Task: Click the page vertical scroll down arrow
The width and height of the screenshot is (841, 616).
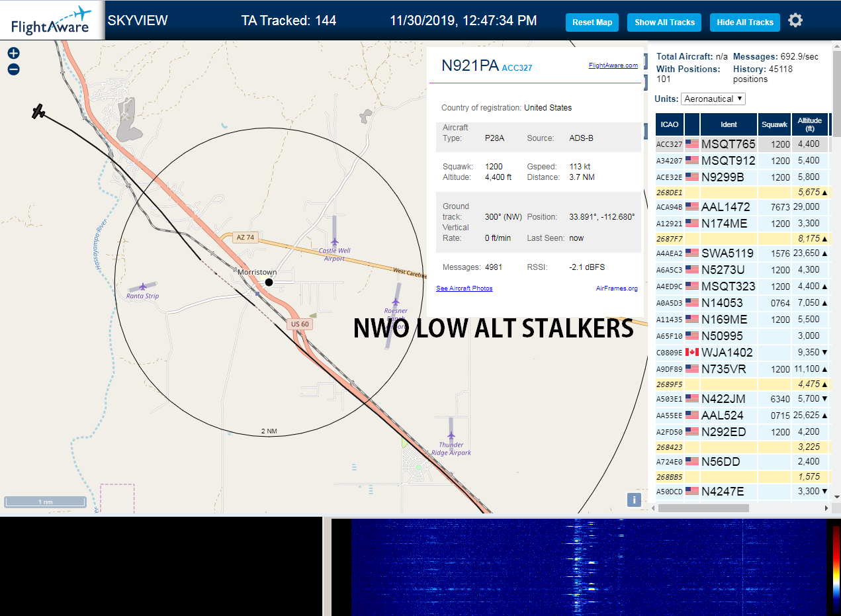Action: [836, 496]
